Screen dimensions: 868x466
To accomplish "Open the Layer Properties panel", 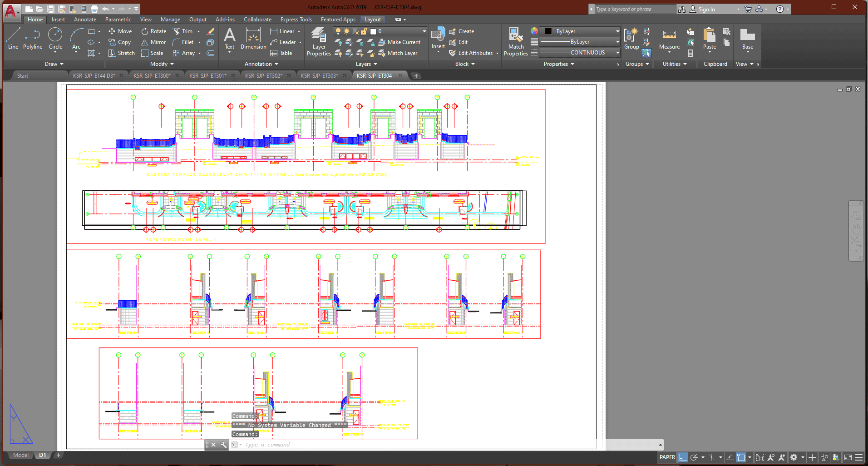I will click(319, 42).
